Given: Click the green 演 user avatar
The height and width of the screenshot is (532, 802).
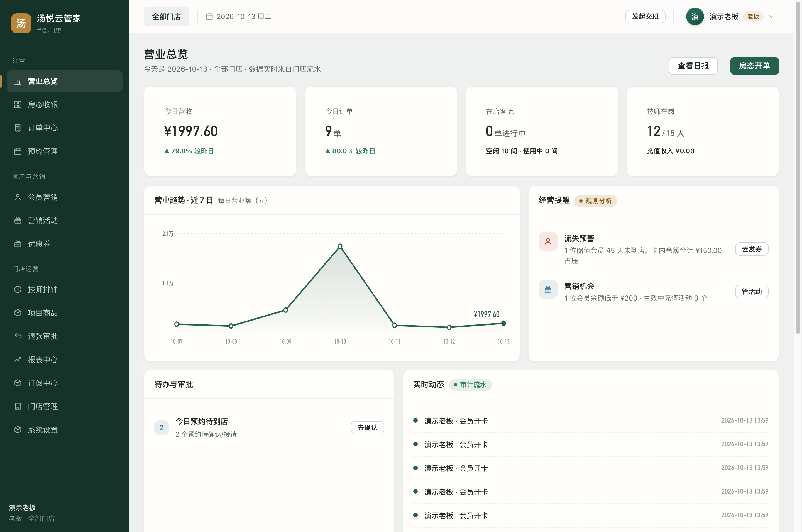Looking at the screenshot, I should pos(695,16).
